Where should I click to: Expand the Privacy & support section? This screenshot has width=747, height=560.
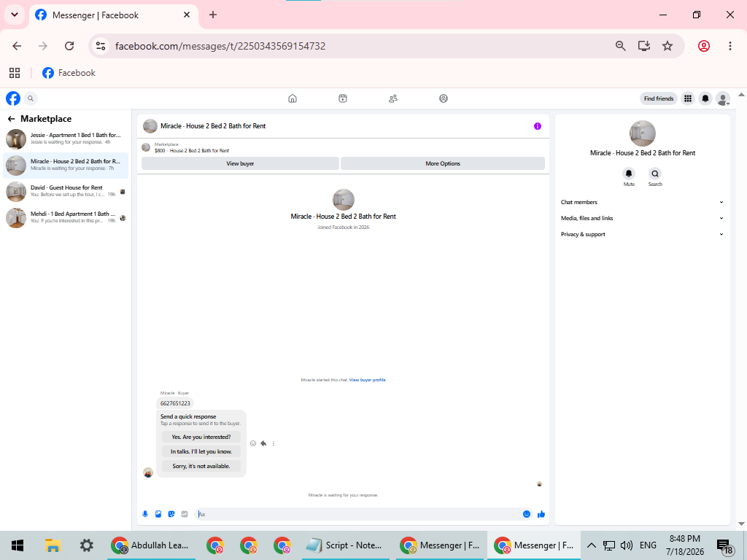(642, 234)
